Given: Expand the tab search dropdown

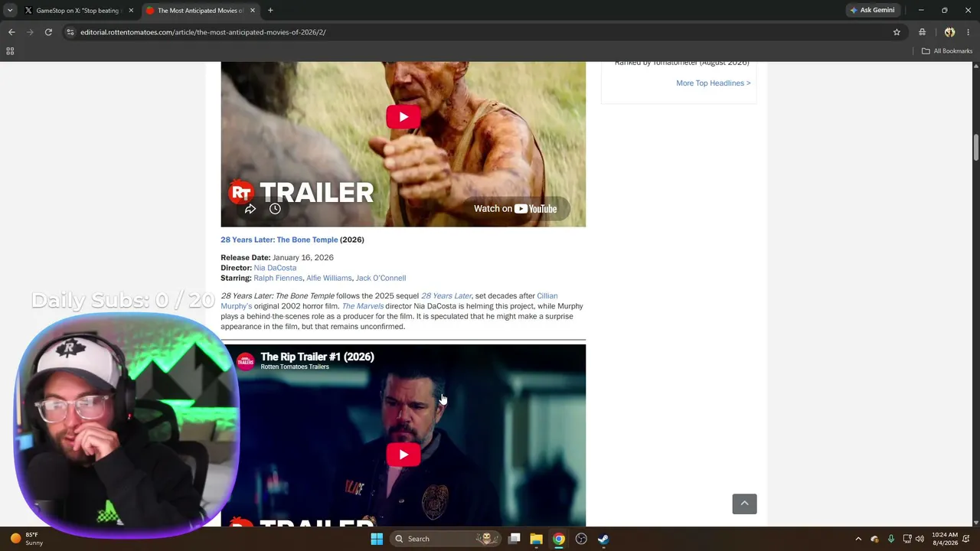Looking at the screenshot, I should (10, 11).
